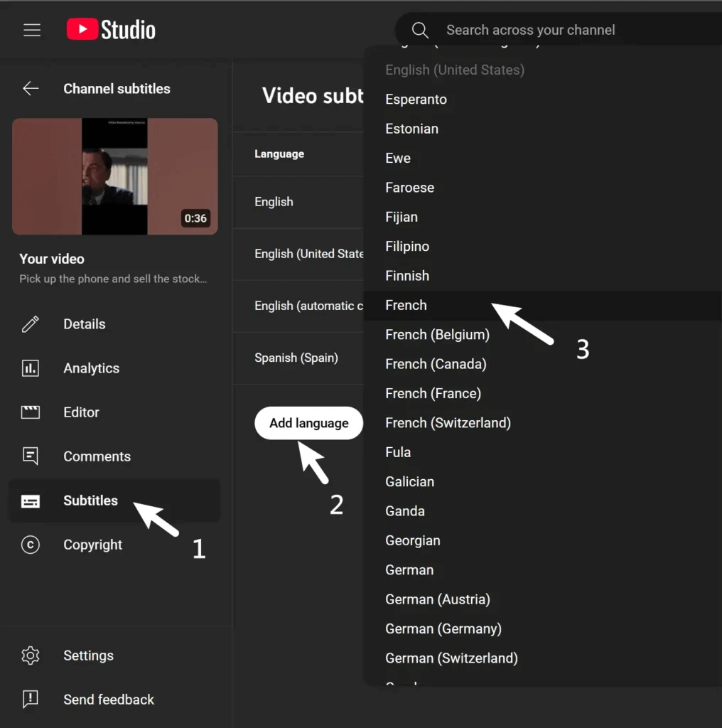Click the Editor clapperboard icon
The width and height of the screenshot is (722, 728).
pyautogui.click(x=31, y=412)
